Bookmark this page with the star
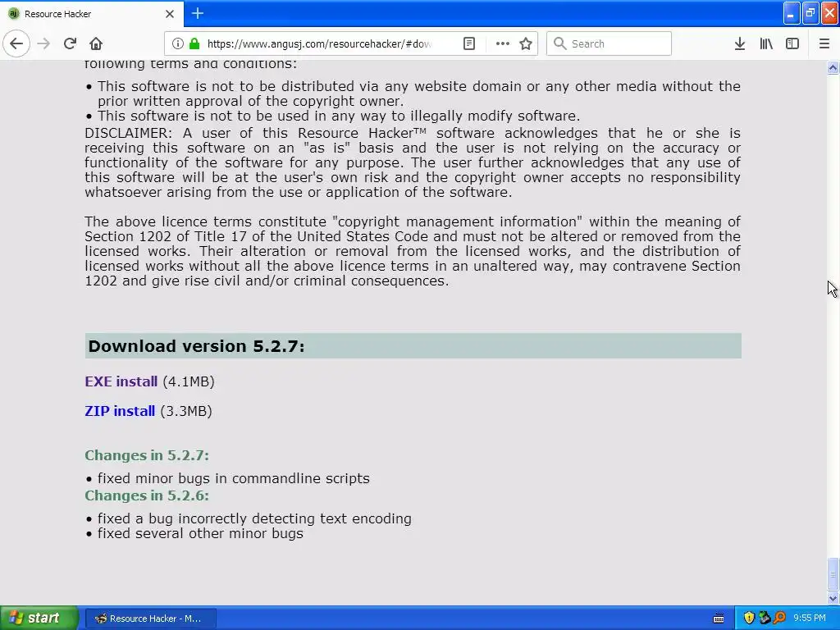Image resolution: width=840 pixels, height=630 pixels. 526,43
